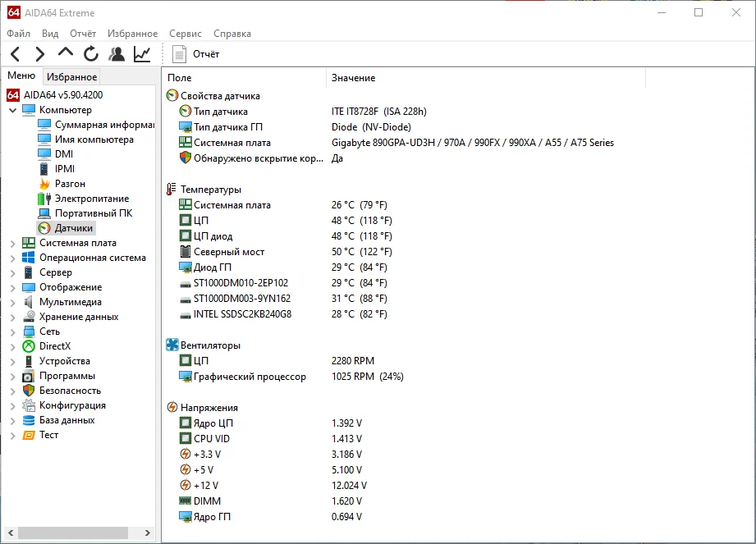Click the Температуры thermometer icon
This screenshot has width=756, height=544.
pos(172,190)
